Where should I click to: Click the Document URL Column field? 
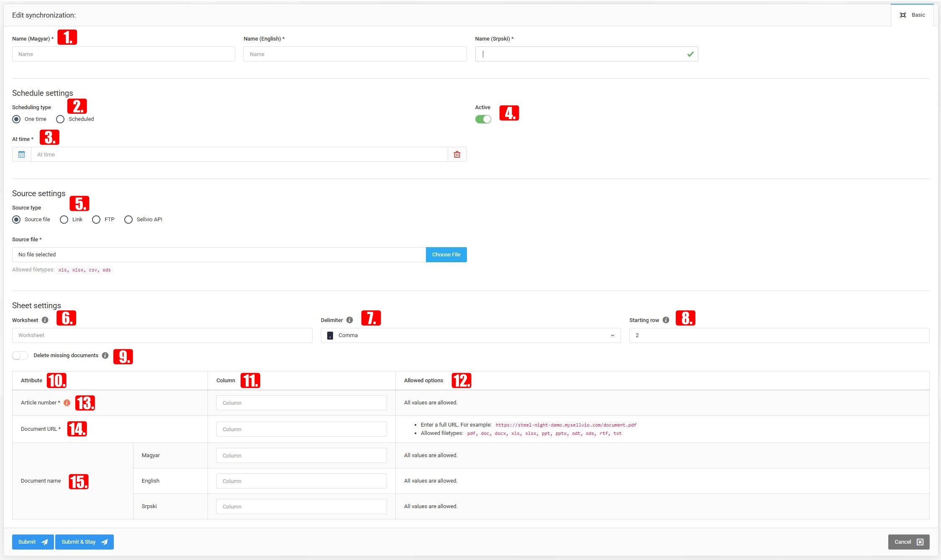pos(302,429)
